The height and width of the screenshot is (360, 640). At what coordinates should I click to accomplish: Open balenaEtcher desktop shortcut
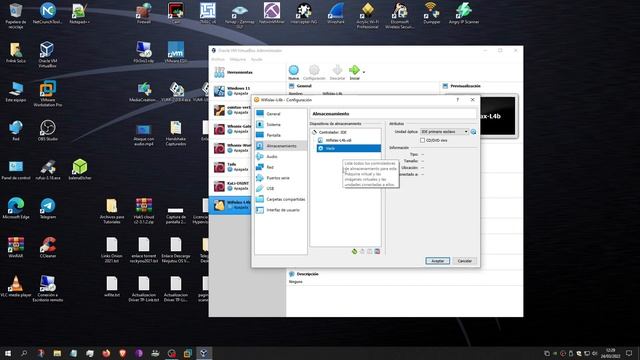pyautogui.click(x=80, y=170)
